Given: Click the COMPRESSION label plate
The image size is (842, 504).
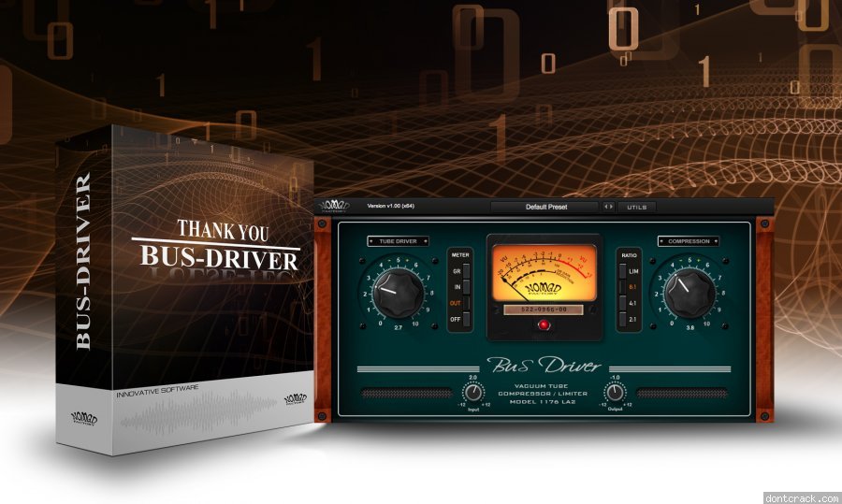Looking at the screenshot, I should [689, 241].
